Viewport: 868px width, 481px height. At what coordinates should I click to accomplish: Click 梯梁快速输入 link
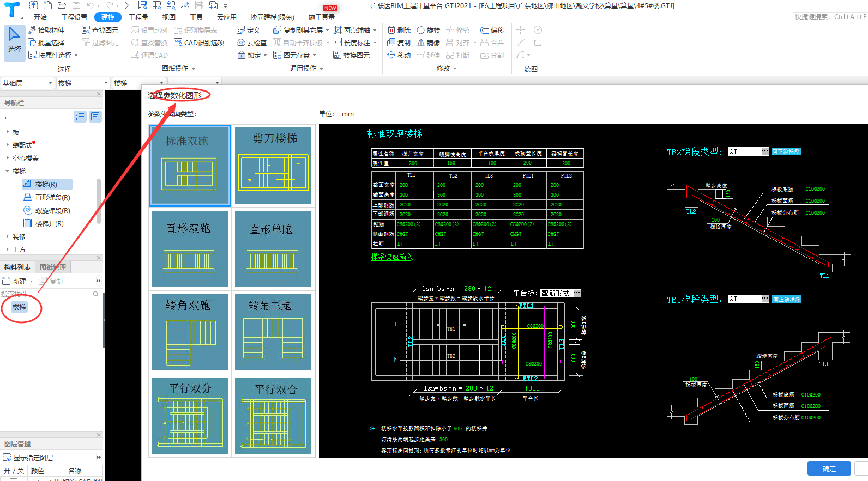pyautogui.click(x=391, y=257)
